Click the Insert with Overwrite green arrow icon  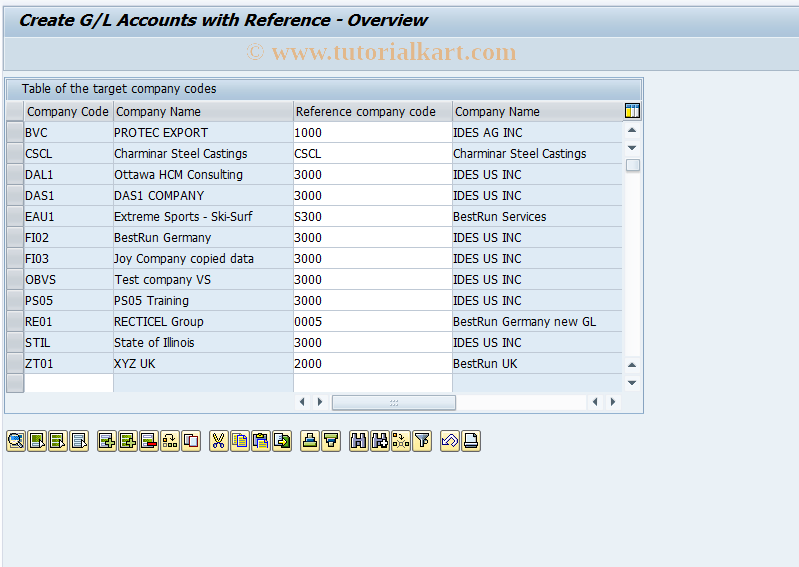coord(282,441)
